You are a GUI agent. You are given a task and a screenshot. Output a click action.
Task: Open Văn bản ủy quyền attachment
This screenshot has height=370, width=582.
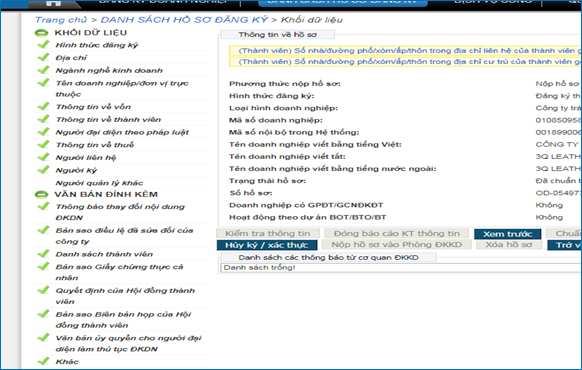[128, 344]
